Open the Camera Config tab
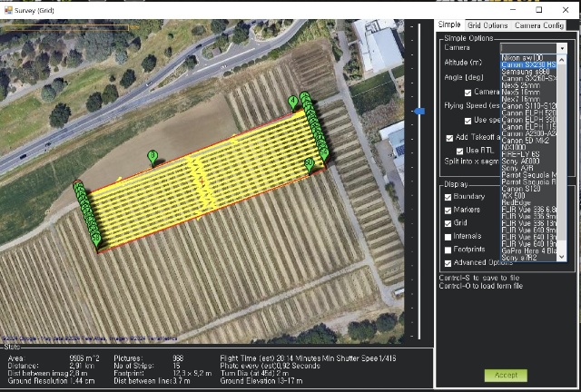 tap(539, 24)
